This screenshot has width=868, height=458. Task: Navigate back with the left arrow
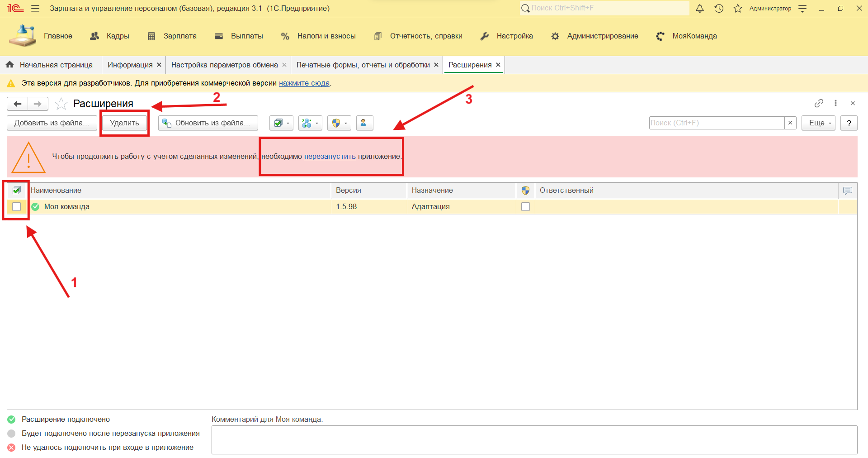tap(18, 104)
